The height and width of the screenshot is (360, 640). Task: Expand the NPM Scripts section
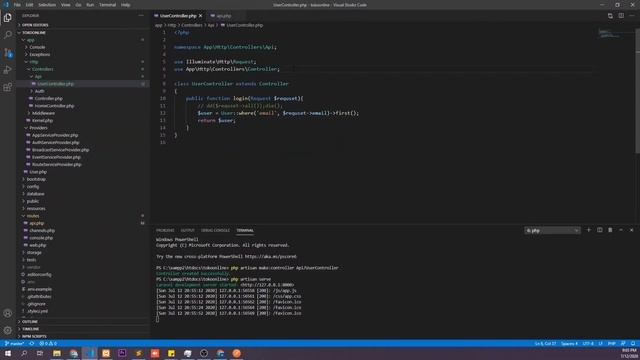[34, 336]
